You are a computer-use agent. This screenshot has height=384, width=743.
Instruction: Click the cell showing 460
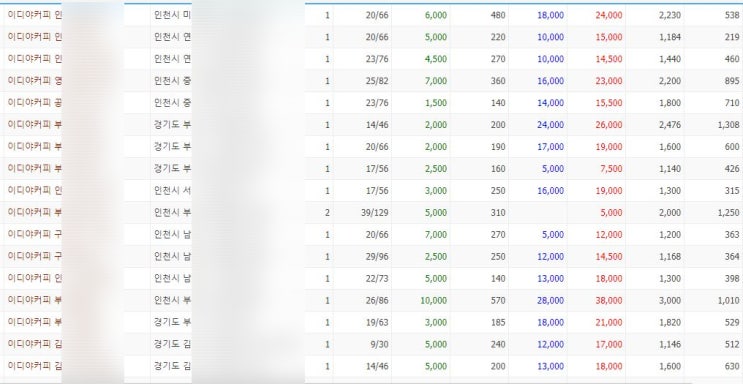point(732,59)
